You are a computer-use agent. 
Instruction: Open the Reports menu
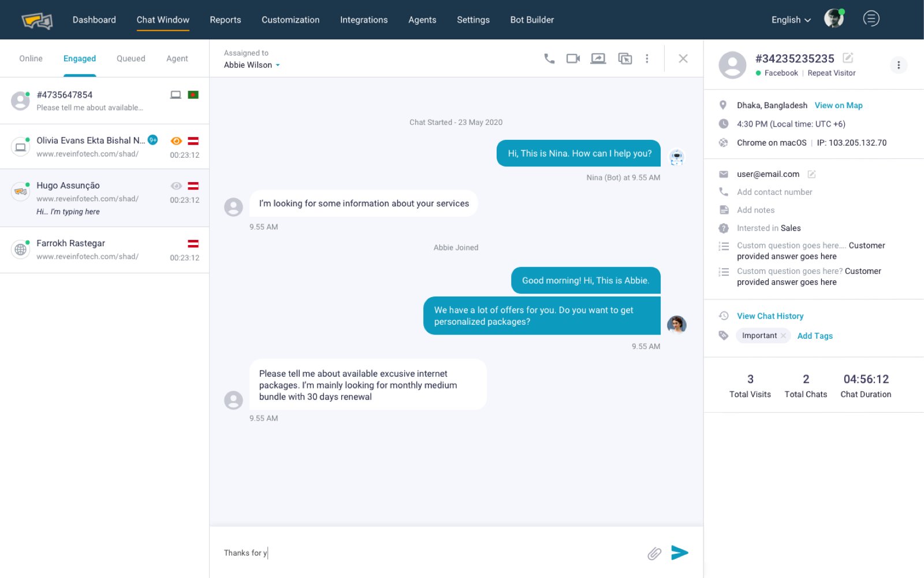225,20
